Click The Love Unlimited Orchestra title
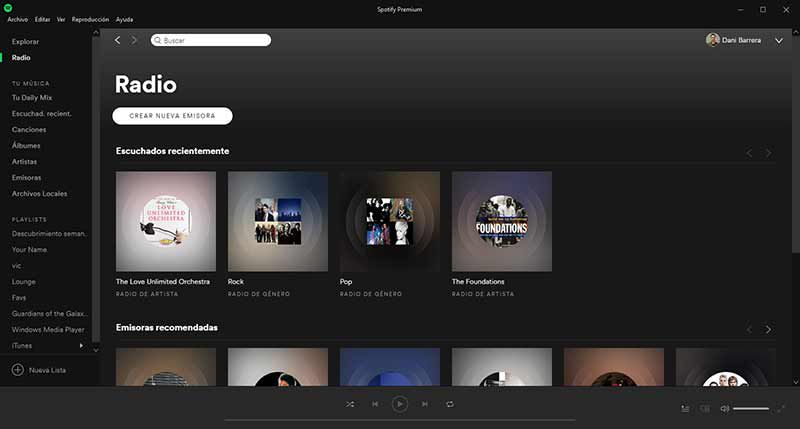 [x=163, y=282]
